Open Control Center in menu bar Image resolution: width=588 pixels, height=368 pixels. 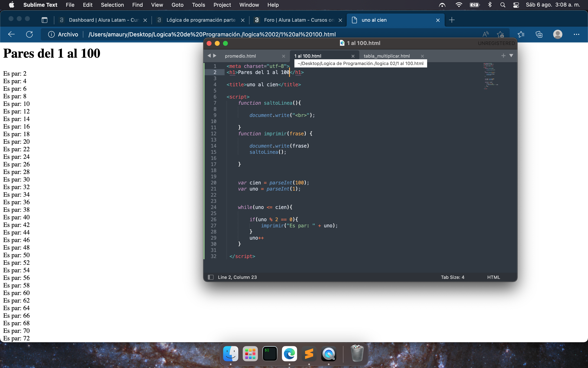pyautogui.click(x=516, y=5)
